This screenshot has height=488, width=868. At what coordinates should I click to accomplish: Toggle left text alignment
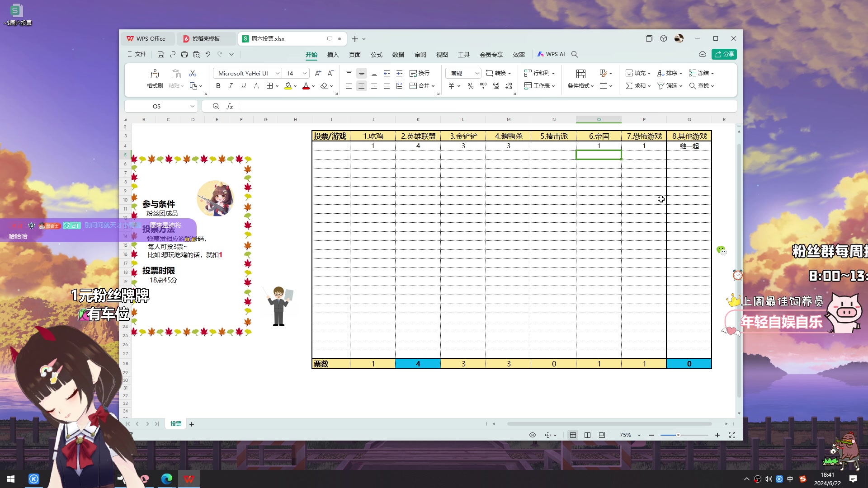[x=349, y=86]
